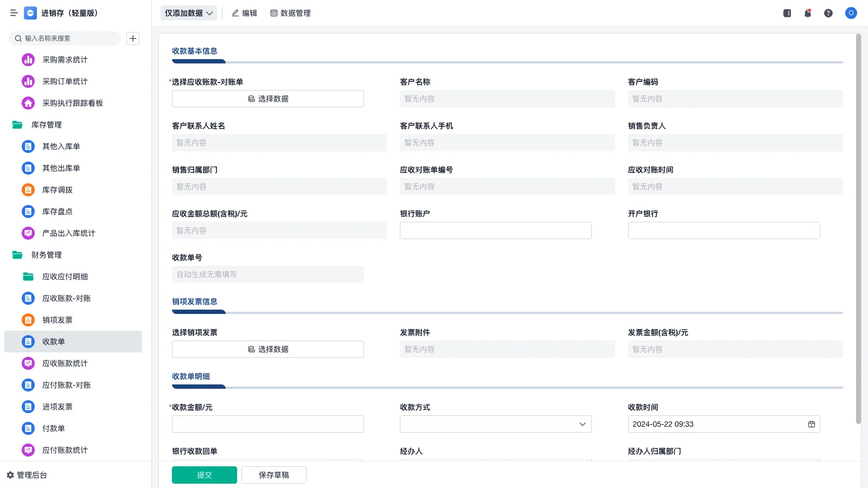Click the 库存调拨 orange process icon

click(28, 190)
